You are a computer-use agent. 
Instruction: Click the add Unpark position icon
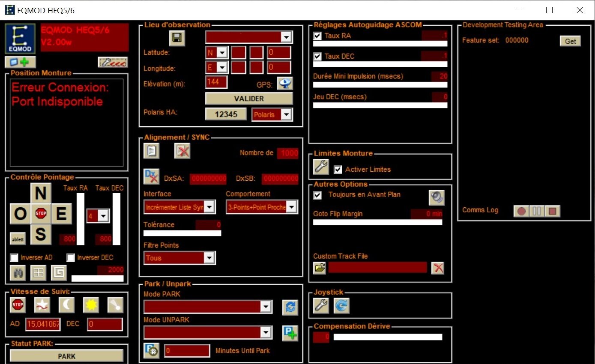pos(290,333)
